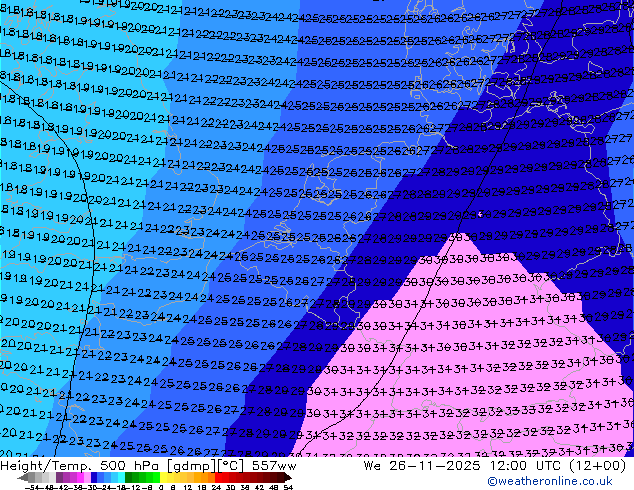Click the '12:00 UTC' time label
The image size is (634, 490).
click(x=528, y=466)
